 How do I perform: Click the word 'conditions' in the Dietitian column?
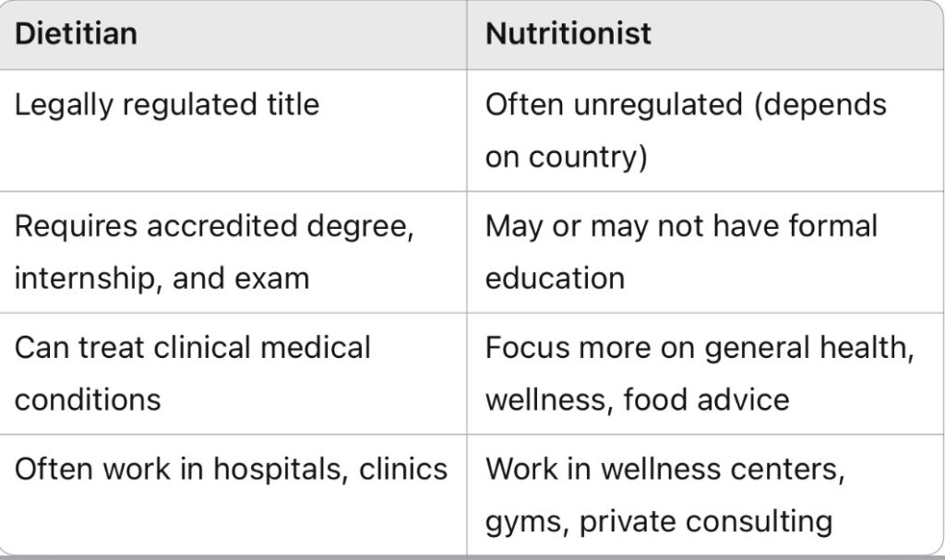click(x=88, y=399)
